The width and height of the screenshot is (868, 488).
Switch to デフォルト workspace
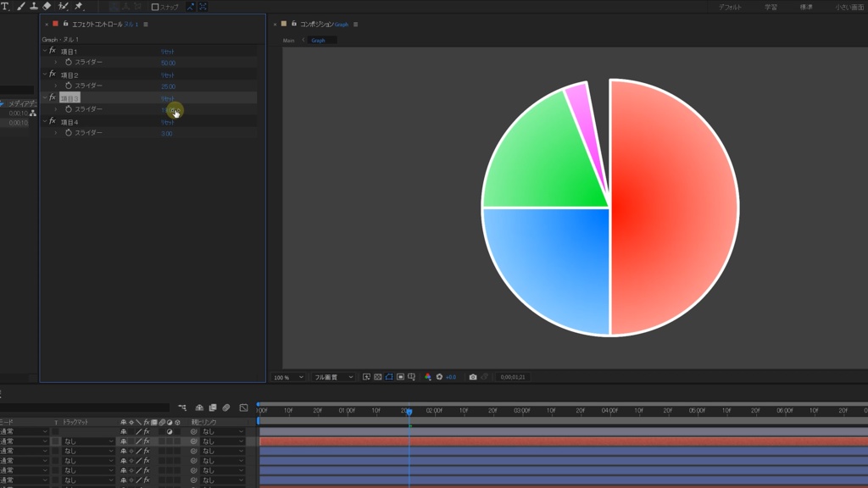click(x=730, y=7)
